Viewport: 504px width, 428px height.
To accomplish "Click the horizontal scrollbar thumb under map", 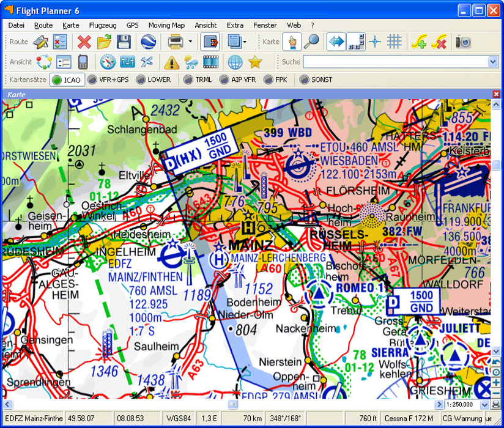I will pos(232,405).
